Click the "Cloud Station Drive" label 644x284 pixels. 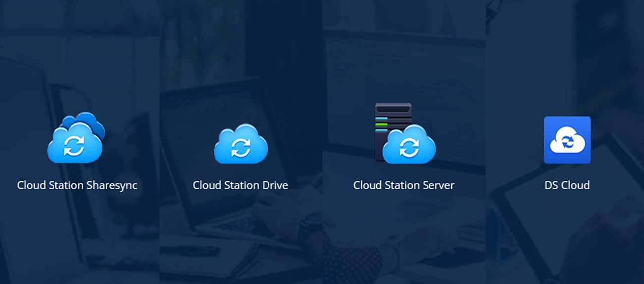[240, 185]
